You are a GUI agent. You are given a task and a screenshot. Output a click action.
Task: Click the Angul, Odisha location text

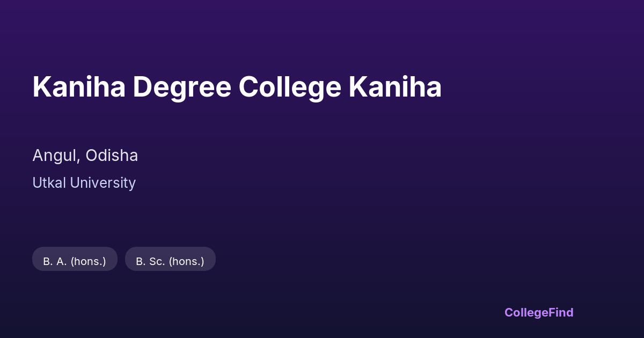coord(85,156)
